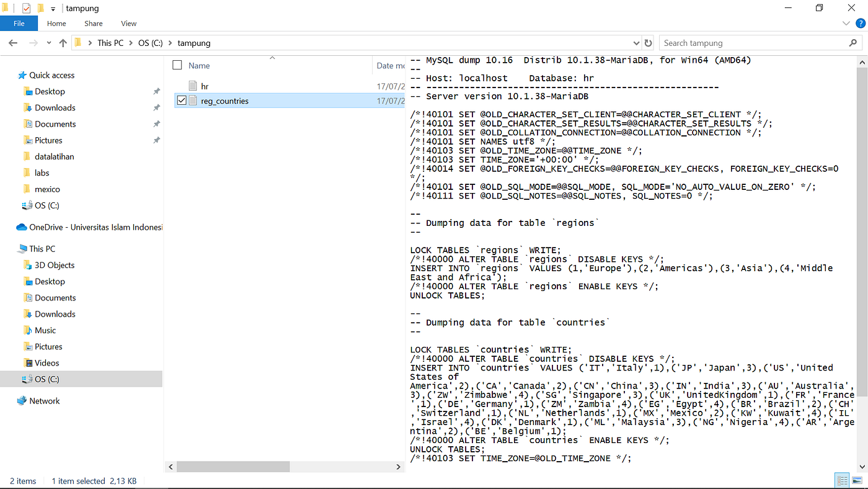The height and width of the screenshot is (489, 868).
Task: Expand the Quick Access Toolbar customization dropdown
Action: (x=53, y=8)
